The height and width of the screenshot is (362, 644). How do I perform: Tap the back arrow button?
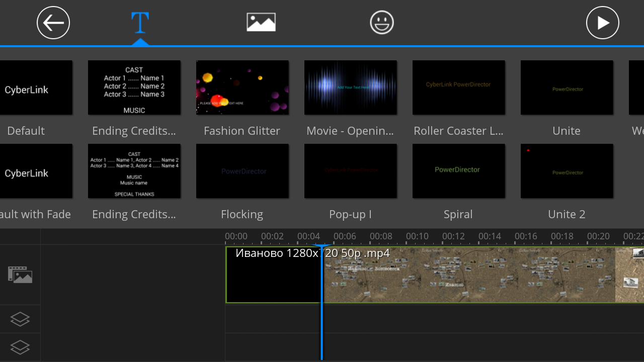tap(53, 23)
